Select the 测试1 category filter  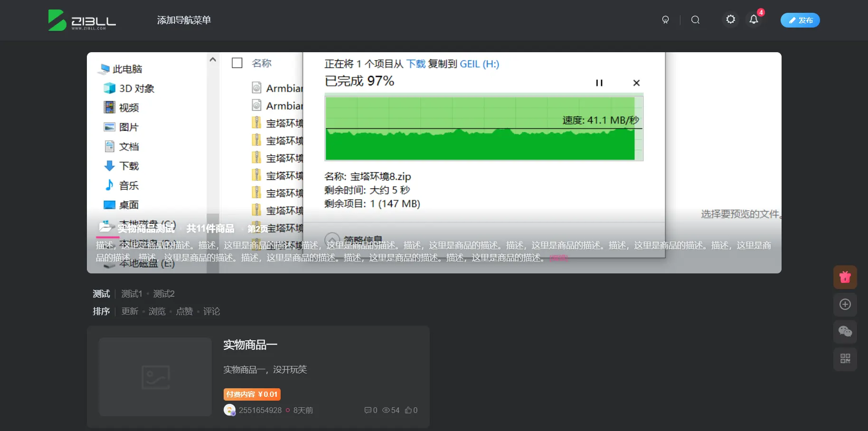(132, 294)
